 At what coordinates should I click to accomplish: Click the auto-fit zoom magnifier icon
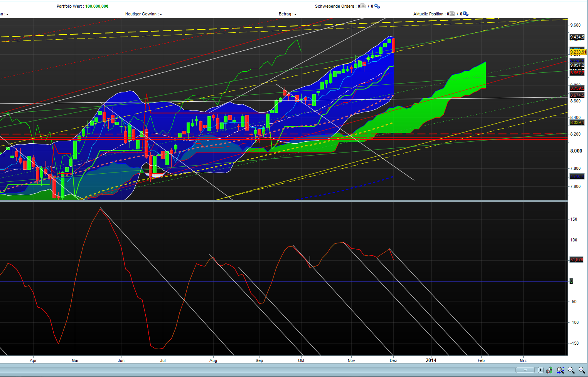[560, 370]
